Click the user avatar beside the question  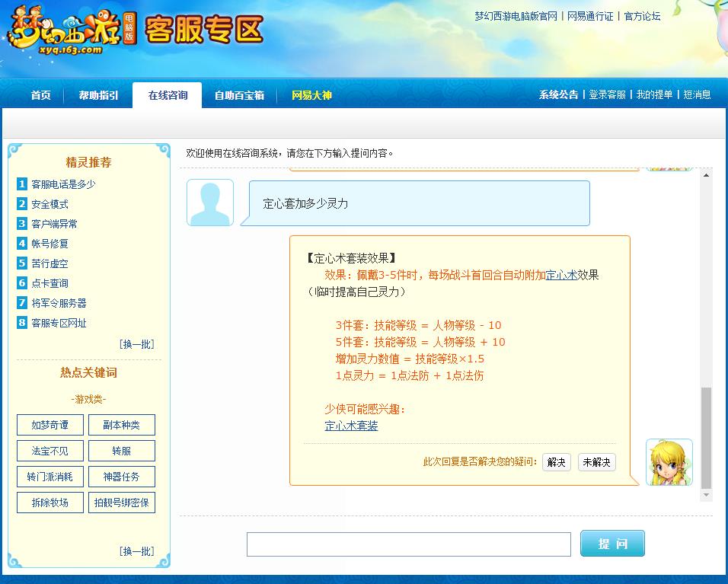210,203
